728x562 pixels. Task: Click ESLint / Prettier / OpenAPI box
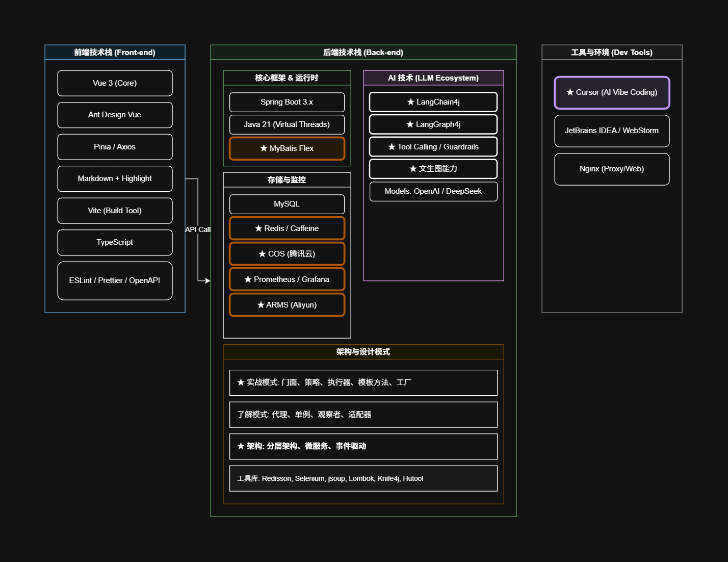(115, 281)
